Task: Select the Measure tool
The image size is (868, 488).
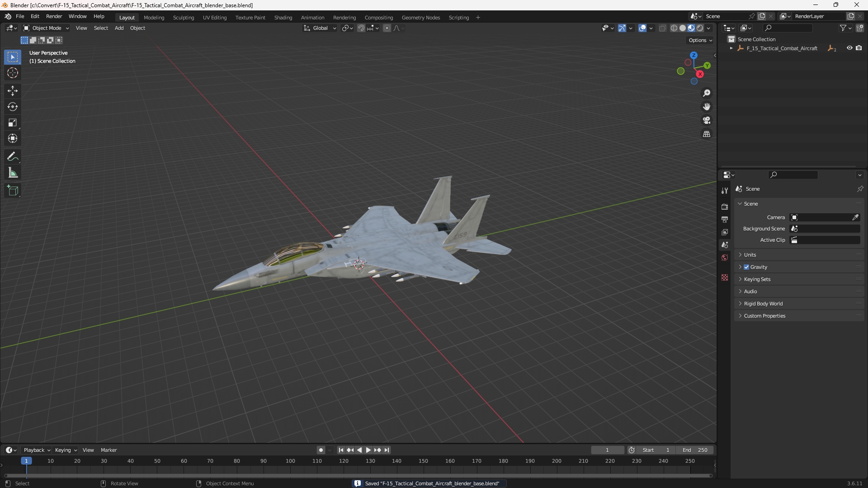Action: 13,173
